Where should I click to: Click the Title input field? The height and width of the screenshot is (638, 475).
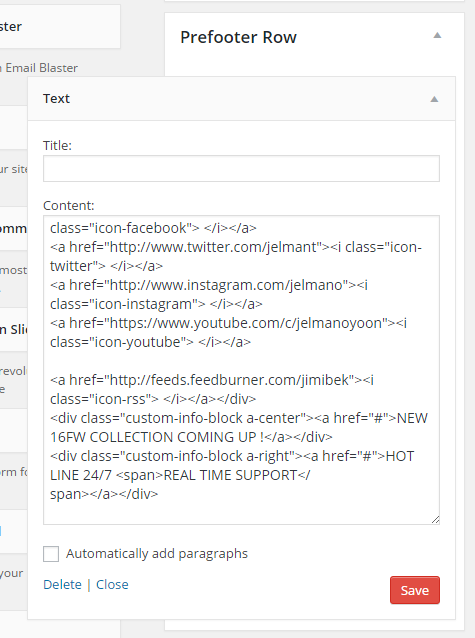[241, 168]
